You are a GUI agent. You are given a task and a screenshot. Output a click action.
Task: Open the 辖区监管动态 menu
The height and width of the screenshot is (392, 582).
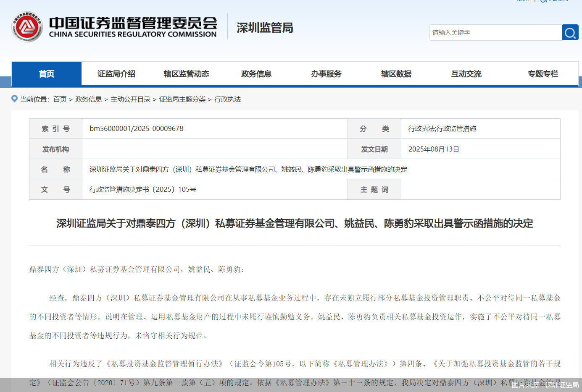tap(186, 73)
